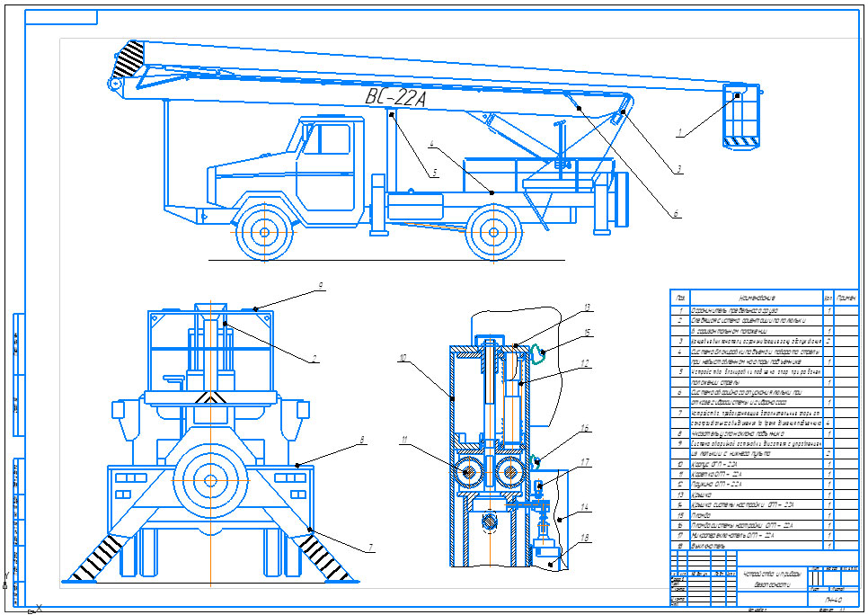Click the BC-22A label on the boom
This screenshot has height=615, width=868.
395,98
